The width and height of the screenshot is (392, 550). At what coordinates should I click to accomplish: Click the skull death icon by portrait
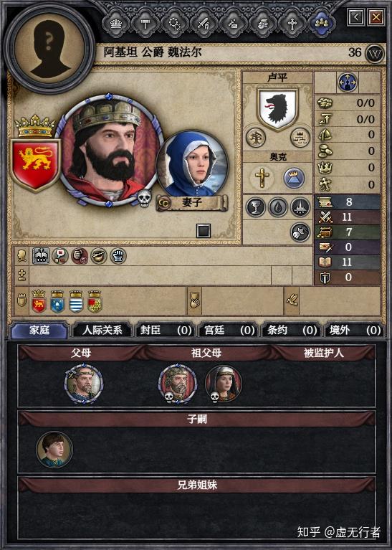[x=144, y=199]
